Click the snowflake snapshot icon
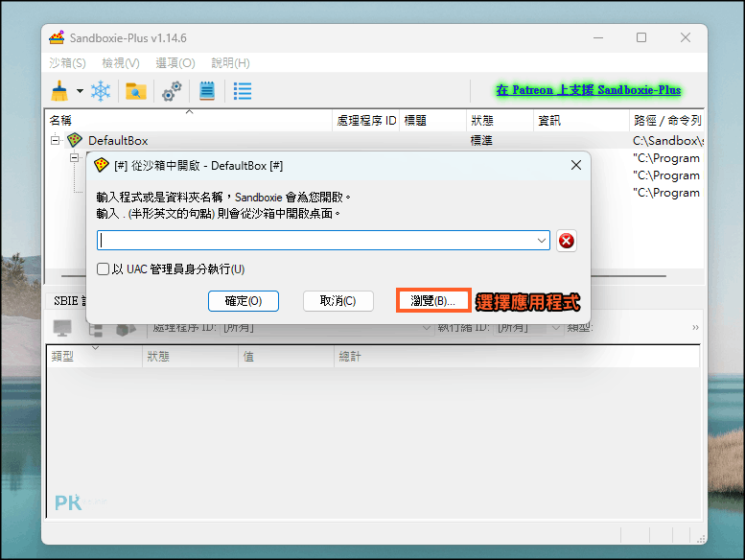745x560 pixels. [101, 91]
